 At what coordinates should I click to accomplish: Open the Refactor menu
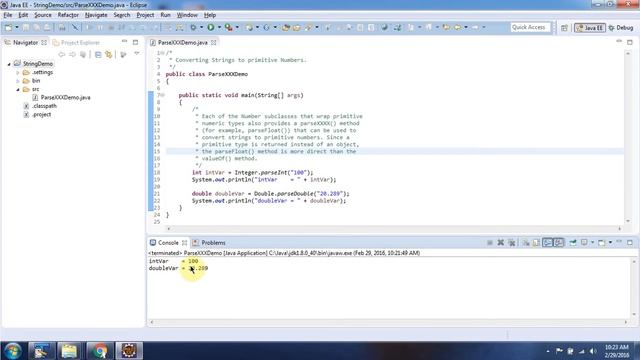point(68,15)
